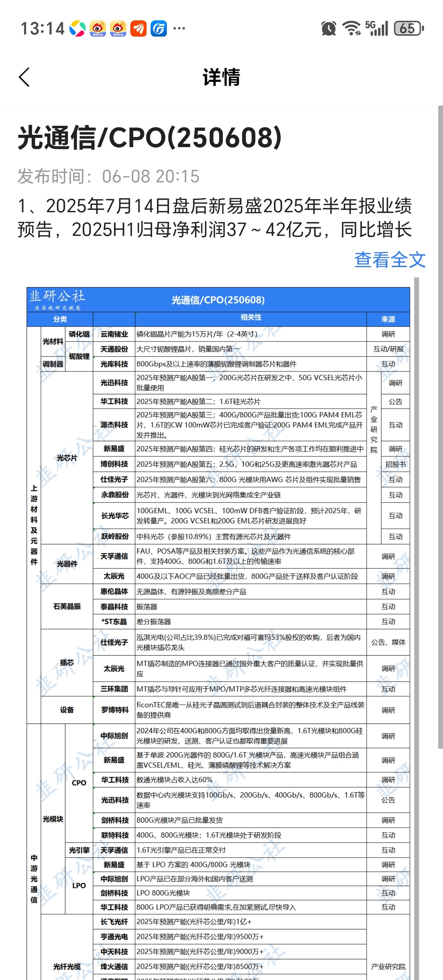Tap the 数通光模块占收入达60% cell
The width and height of the screenshot is (443, 980).
click(251, 780)
